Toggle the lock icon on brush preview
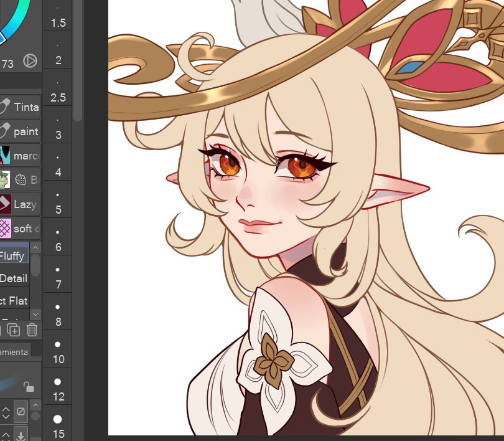Image resolution: width=504 pixels, height=441 pixels. (x=29, y=387)
